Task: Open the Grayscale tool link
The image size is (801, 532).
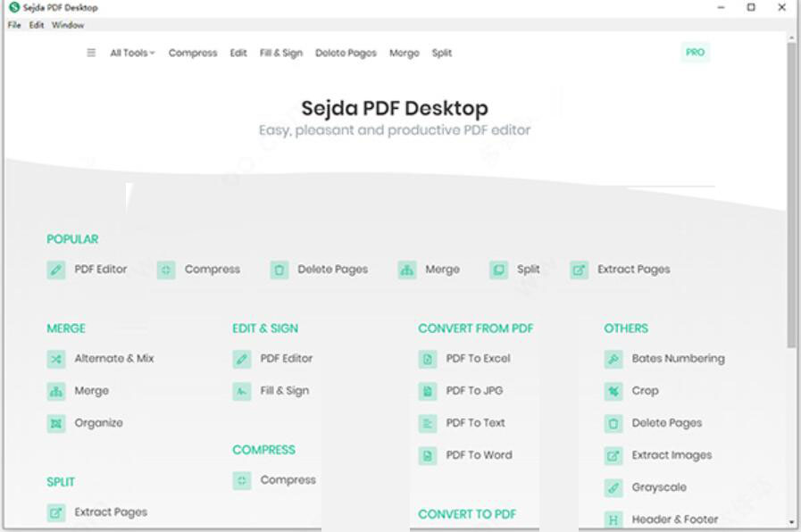Action: [659, 487]
